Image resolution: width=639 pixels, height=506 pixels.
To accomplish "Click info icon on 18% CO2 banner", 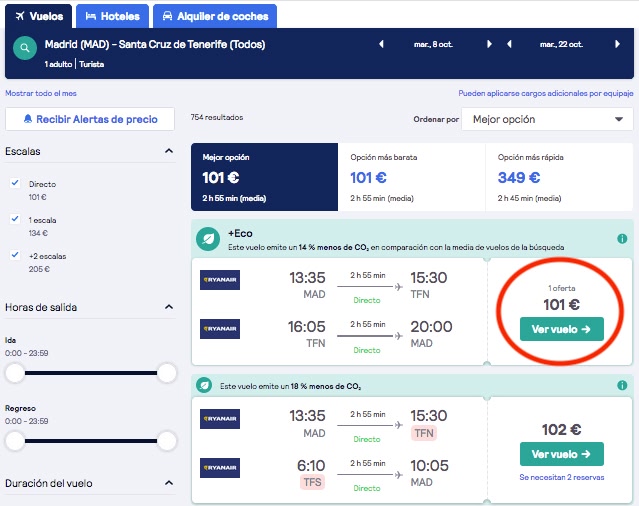I will click(x=622, y=385).
